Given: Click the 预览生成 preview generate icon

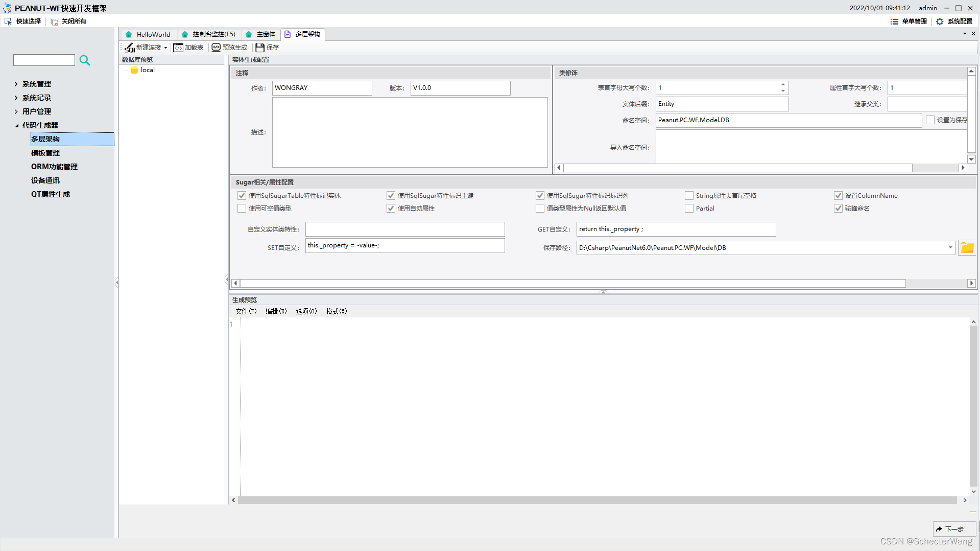Looking at the screenshot, I should (216, 48).
